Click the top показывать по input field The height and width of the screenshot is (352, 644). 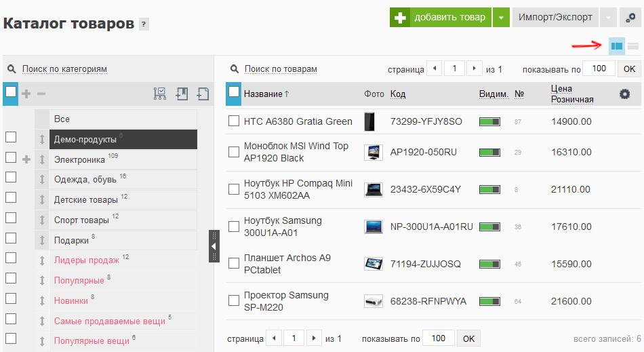coord(599,69)
